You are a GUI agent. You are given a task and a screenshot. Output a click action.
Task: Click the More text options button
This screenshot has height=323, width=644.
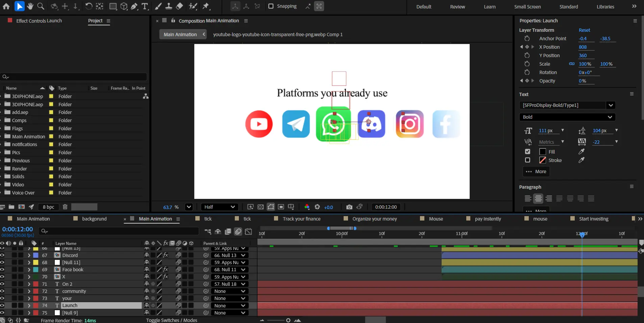(536, 171)
